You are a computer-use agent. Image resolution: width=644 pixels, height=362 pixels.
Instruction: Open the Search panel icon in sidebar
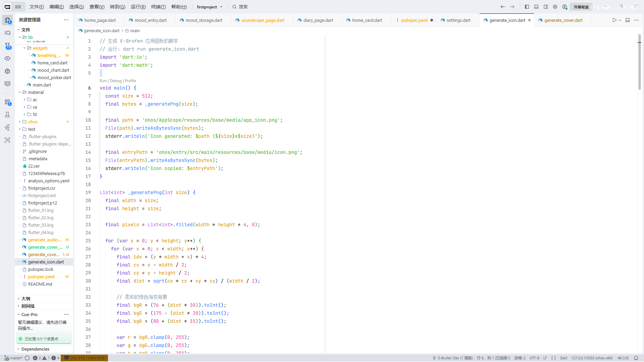point(7,33)
